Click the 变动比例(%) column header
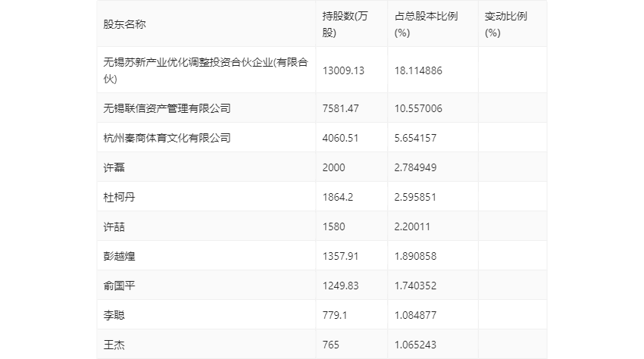The height and width of the screenshot is (359, 644). (505, 24)
